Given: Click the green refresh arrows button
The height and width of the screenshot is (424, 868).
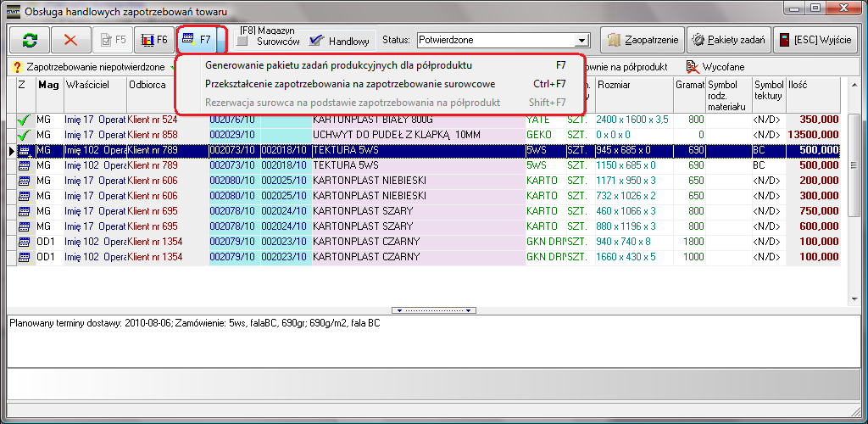Looking at the screenshot, I should click(x=30, y=40).
